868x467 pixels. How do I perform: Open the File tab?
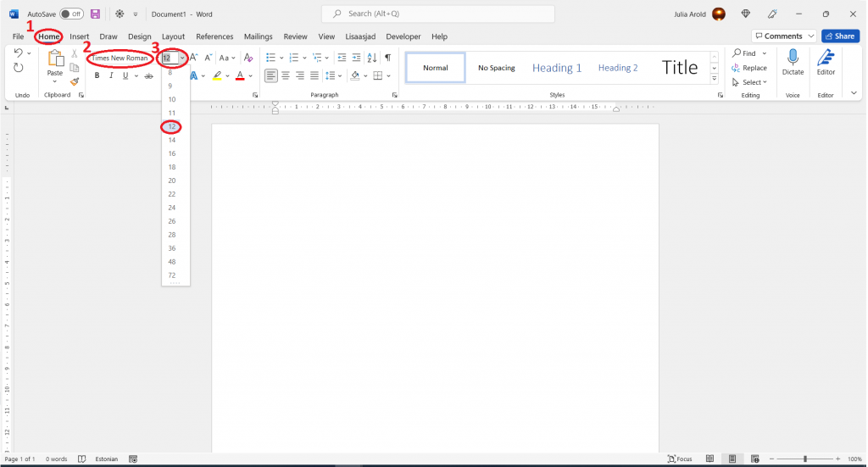coord(19,36)
